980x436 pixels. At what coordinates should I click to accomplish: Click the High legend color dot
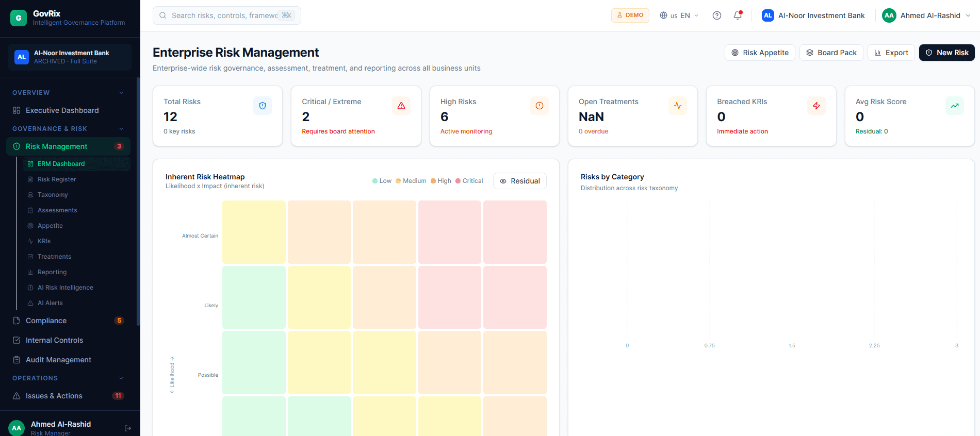433,181
